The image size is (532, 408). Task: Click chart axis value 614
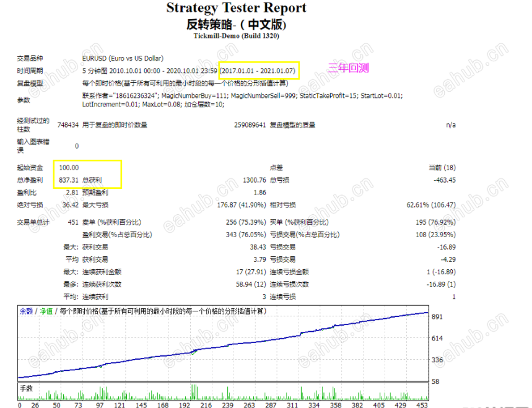(437, 339)
